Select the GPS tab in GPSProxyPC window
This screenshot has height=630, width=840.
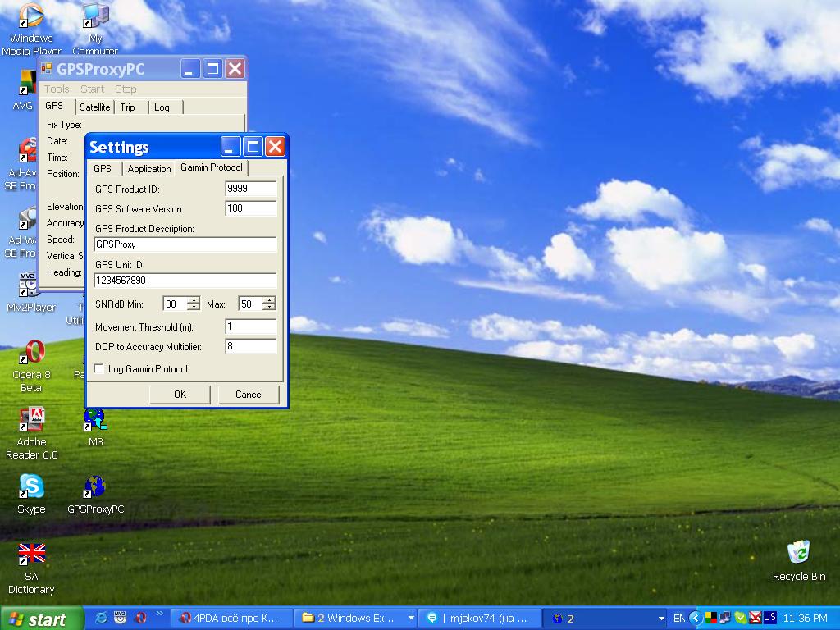point(54,106)
